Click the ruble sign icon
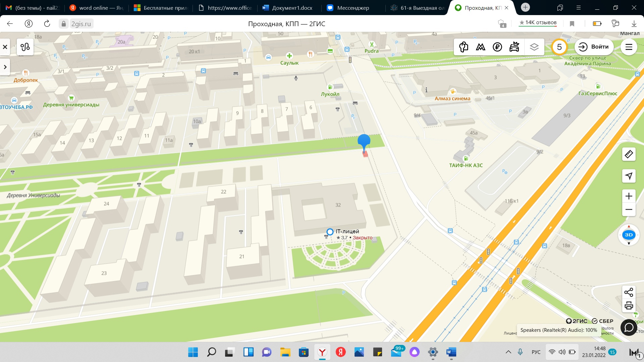 (x=497, y=47)
